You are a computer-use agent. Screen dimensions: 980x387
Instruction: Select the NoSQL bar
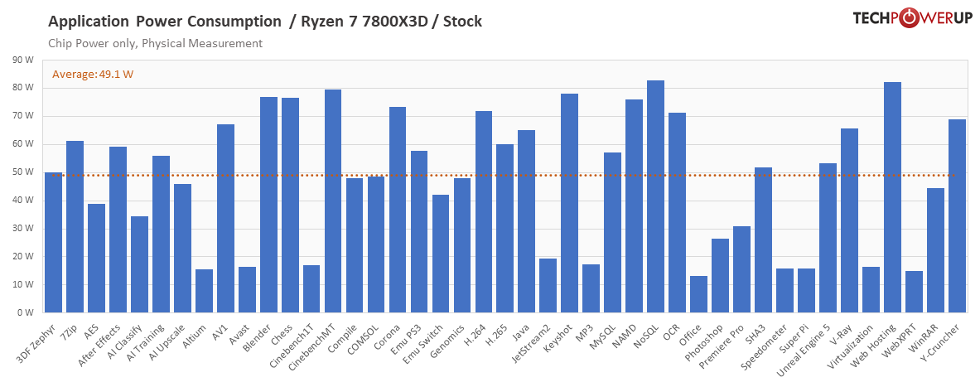[655, 197]
